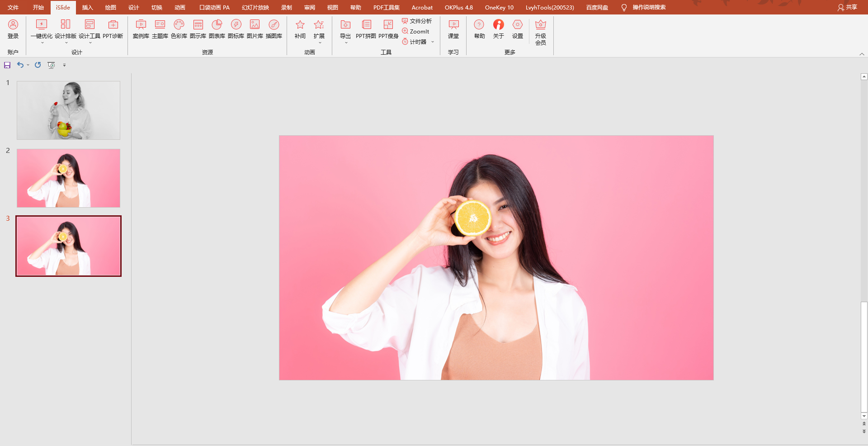The height and width of the screenshot is (446, 868).
Task: Expand the undo history dropdown arrow
Action: [x=28, y=65]
